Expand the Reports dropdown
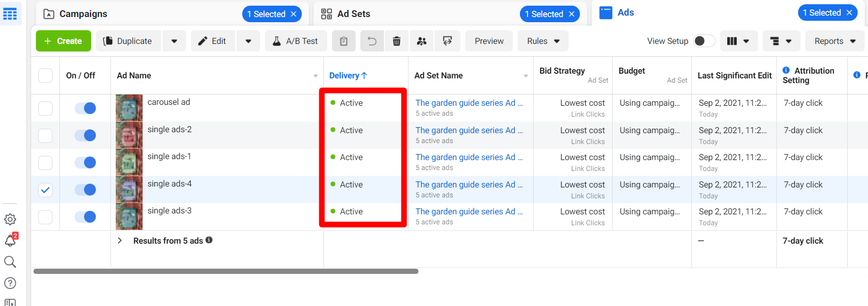This screenshot has width=868, height=306. (834, 41)
